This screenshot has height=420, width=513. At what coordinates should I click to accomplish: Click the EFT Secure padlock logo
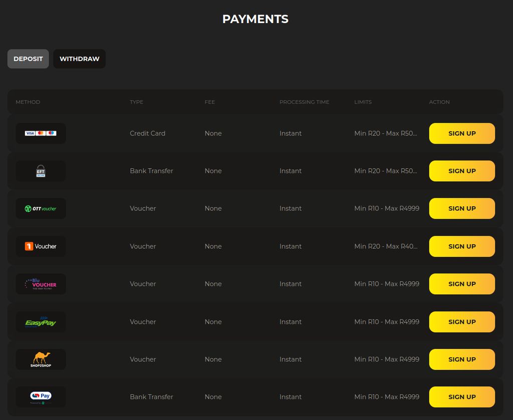41,171
